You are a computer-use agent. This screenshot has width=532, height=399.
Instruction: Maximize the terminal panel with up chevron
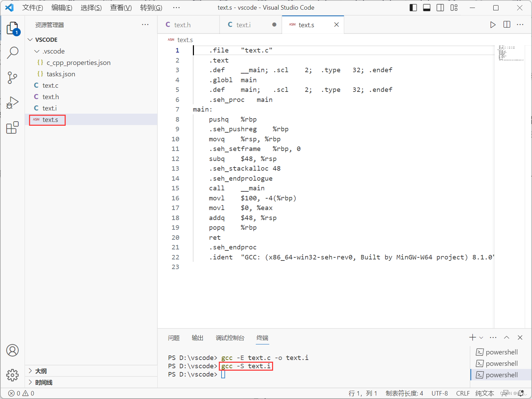click(x=506, y=338)
